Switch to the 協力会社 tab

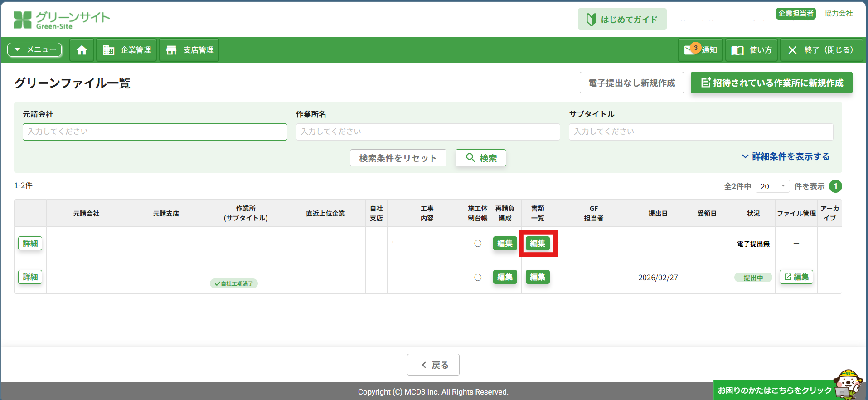839,14
